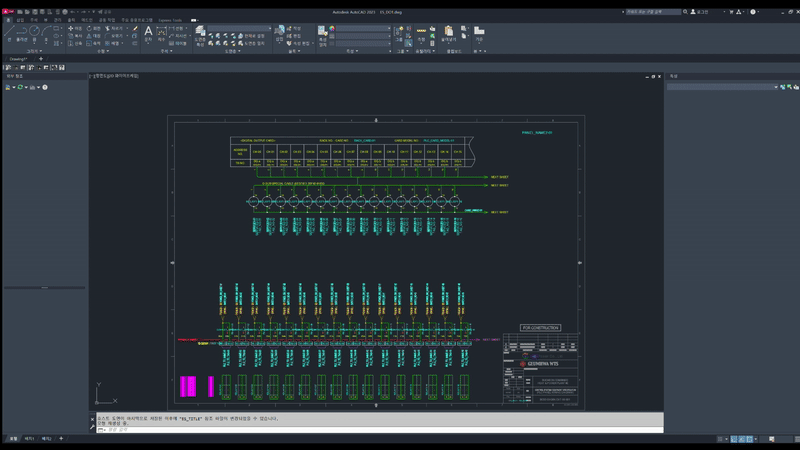800x450 pixels.
Task: Open the Insert ribbon tab
Action: 20,20
